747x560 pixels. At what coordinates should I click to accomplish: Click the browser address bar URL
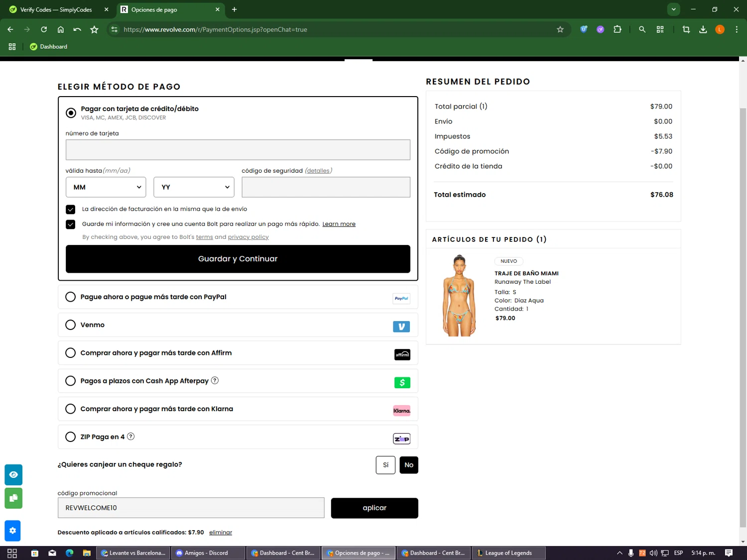pos(215,29)
